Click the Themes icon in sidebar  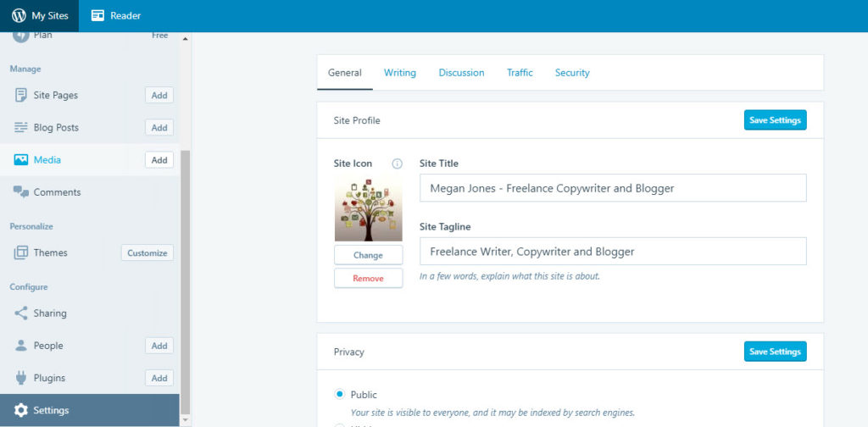21,252
